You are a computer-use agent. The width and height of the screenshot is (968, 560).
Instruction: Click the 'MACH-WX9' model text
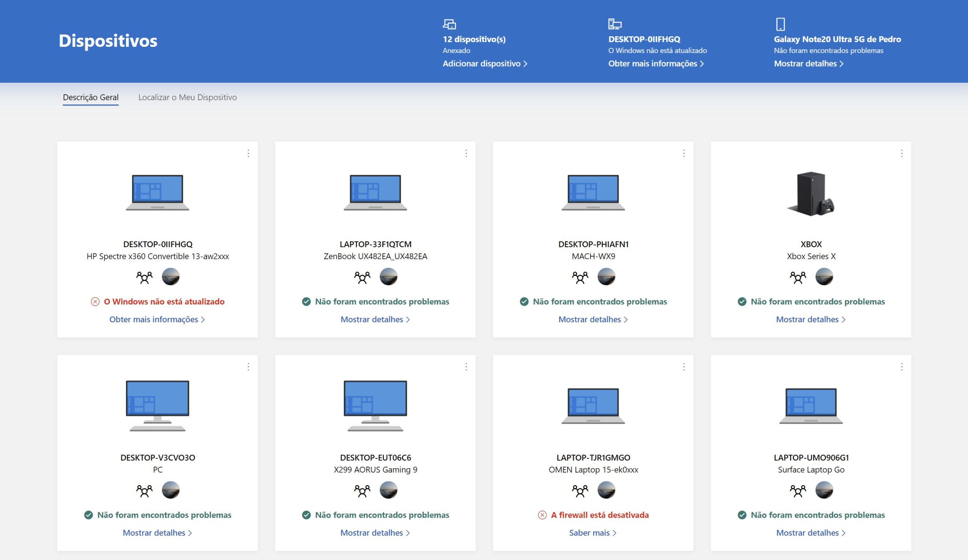(593, 257)
